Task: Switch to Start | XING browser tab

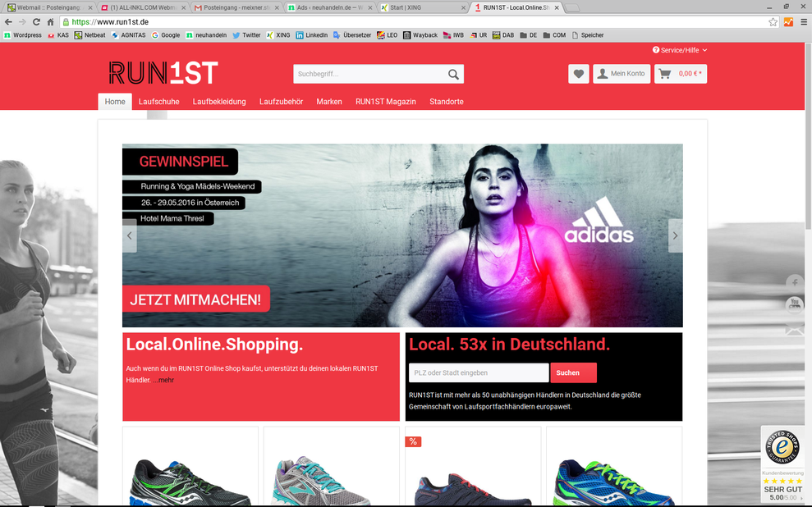Action: tap(423, 7)
